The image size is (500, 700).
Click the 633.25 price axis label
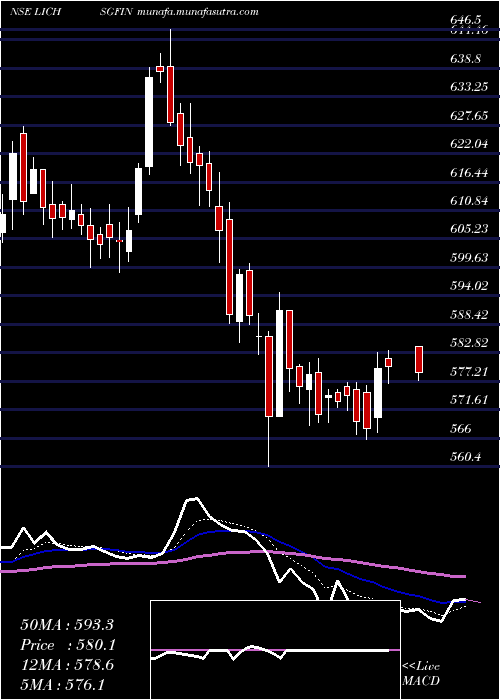pos(468,87)
